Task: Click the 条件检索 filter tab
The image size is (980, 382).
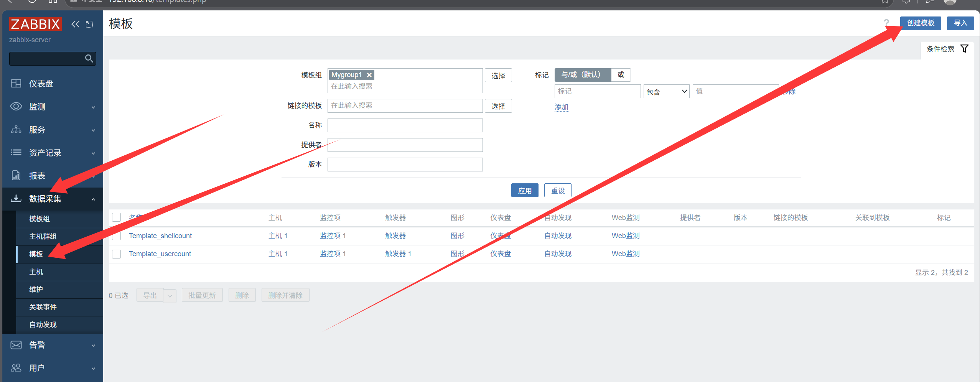Action: pyautogui.click(x=947, y=49)
